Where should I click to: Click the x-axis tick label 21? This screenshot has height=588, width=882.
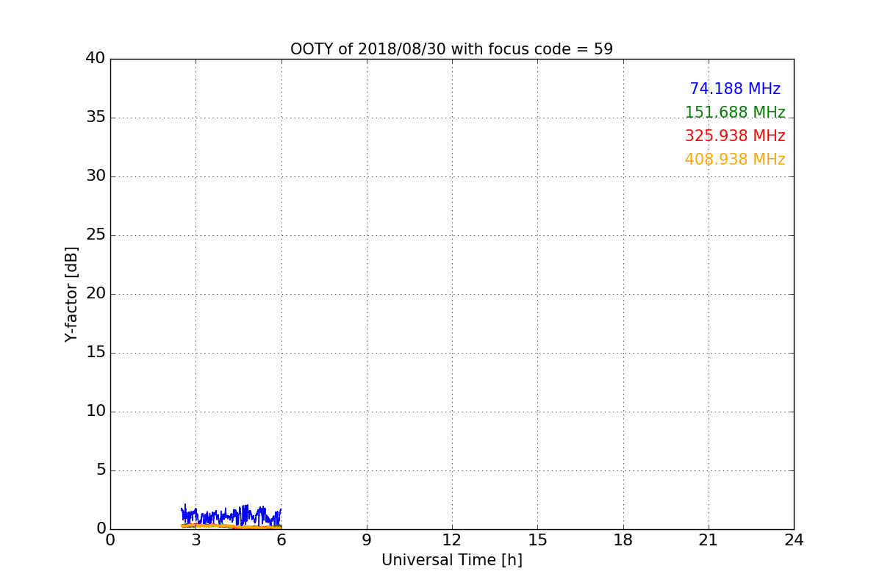click(x=709, y=540)
